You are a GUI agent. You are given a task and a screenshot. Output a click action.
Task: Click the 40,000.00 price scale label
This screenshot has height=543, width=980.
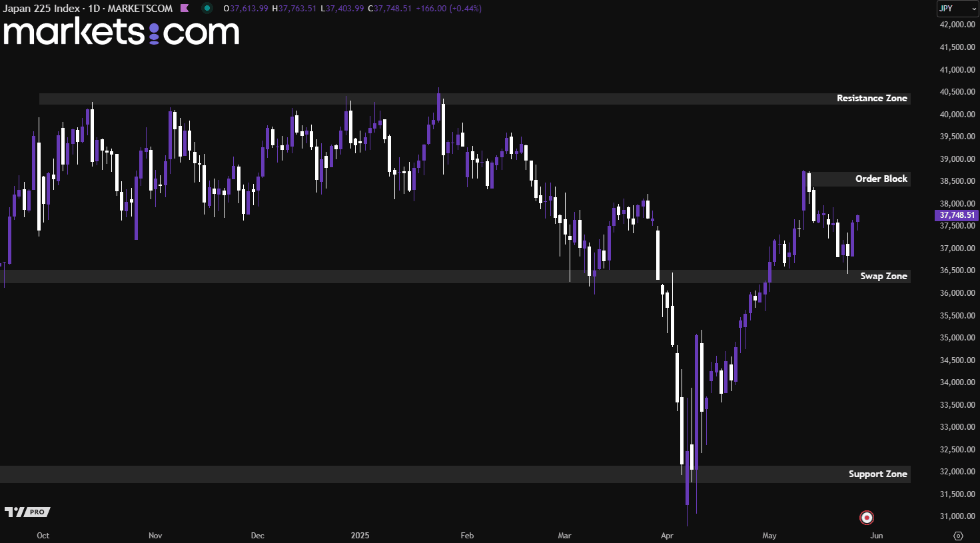957,115
